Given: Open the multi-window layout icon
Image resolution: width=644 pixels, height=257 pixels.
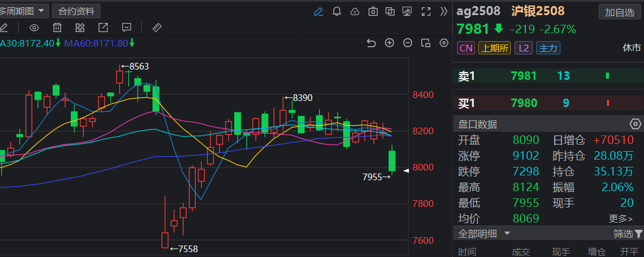Looking at the screenshot, I should click(x=390, y=11).
